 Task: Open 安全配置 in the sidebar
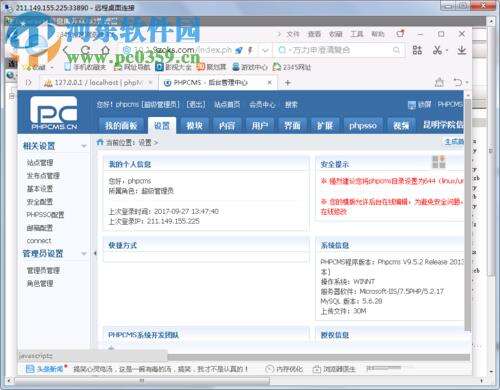point(40,202)
